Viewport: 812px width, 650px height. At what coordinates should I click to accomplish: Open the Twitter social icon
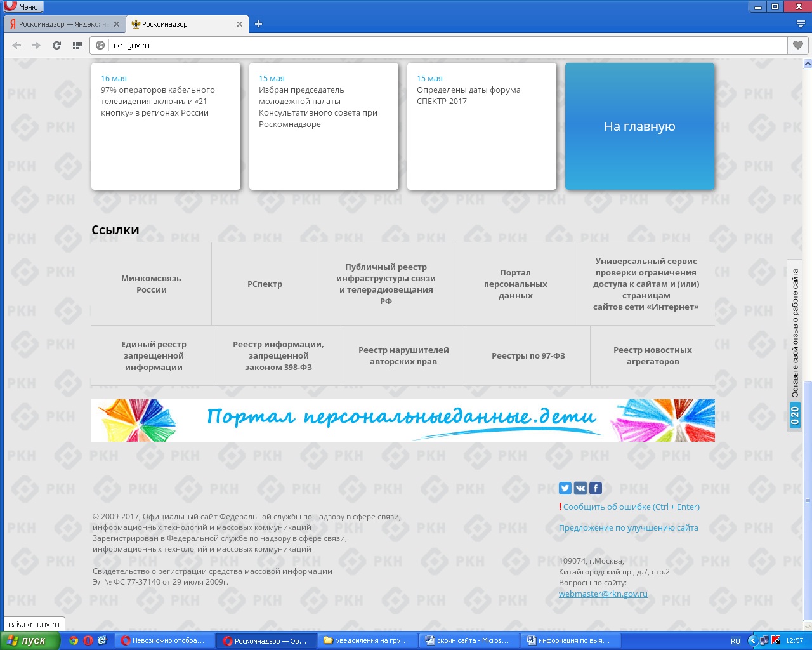(565, 488)
